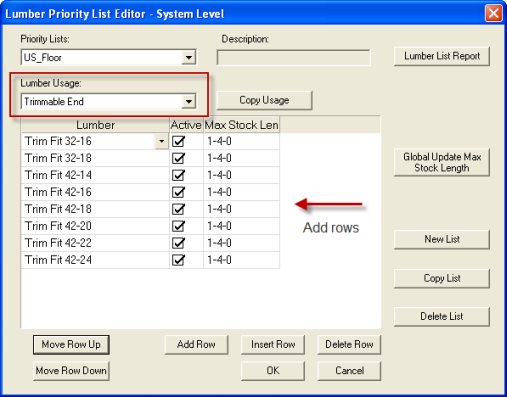Click Max Stock Len value for Trim Fit 32-16
The height and width of the screenshot is (397, 507).
(242, 141)
